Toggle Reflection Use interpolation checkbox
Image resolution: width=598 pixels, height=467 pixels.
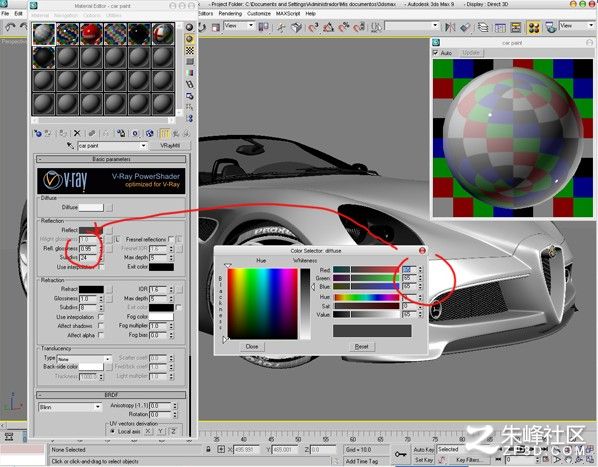pyautogui.click(x=101, y=267)
